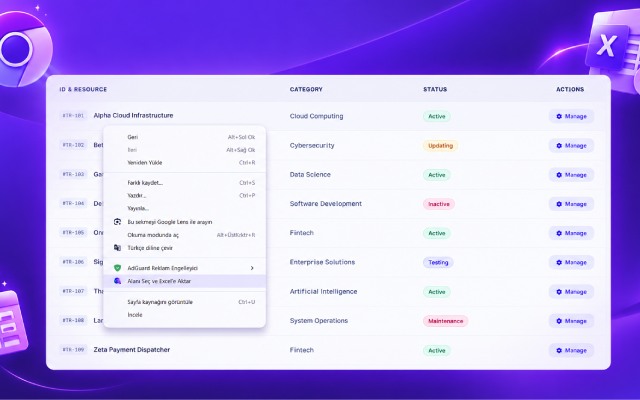Click the ACTIONS column header
Image resolution: width=640 pixels, height=400 pixels.
[x=570, y=89]
